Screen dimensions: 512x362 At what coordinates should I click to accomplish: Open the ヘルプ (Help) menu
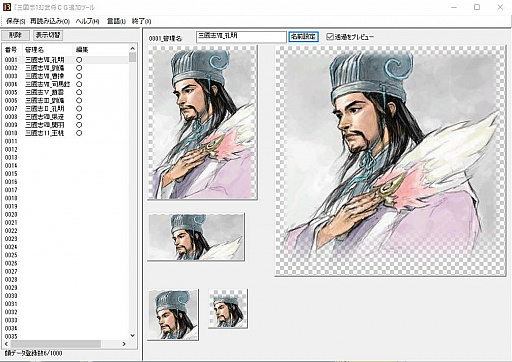click(87, 21)
